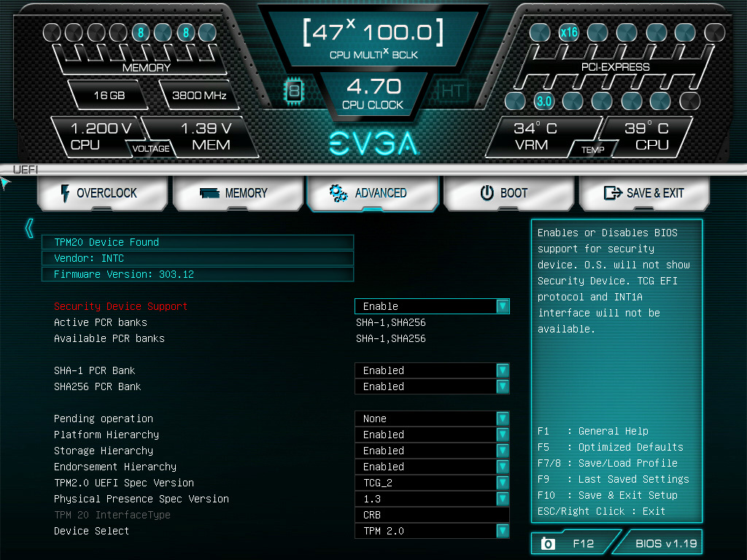The height and width of the screenshot is (560, 747).
Task: Click the 16 GB memory size readout
Action: click(109, 96)
